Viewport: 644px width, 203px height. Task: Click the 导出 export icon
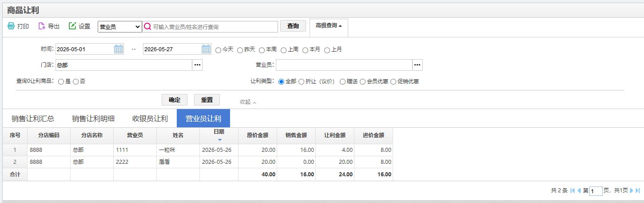coord(42,26)
